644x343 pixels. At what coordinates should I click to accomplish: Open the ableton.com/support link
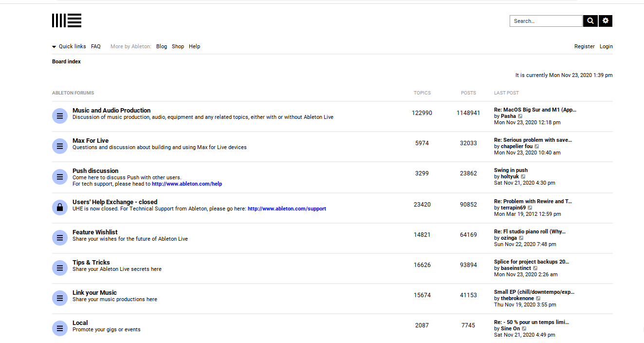point(287,209)
